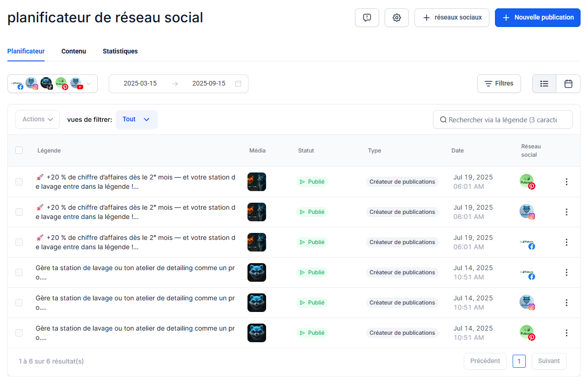
Task: Go to the Statistiques tab
Action: [x=120, y=51]
